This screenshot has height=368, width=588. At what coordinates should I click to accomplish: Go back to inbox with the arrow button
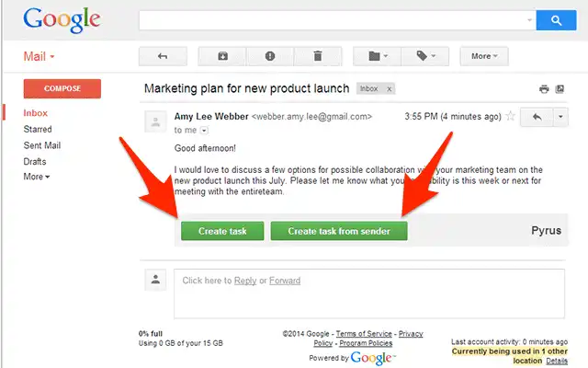point(163,56)
